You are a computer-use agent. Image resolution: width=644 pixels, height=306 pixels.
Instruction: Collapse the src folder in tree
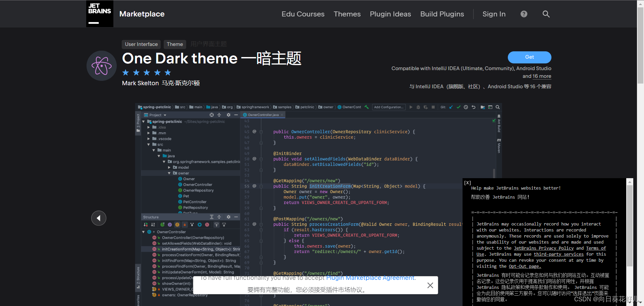149,145
